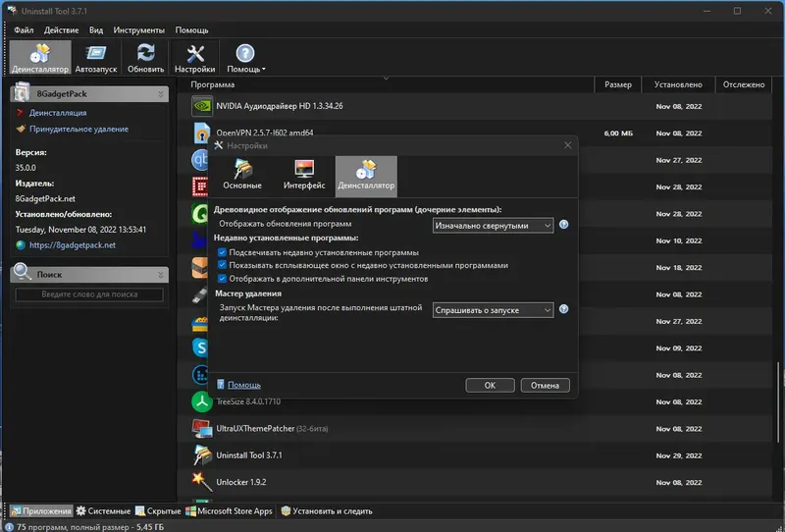Collapse the Поиск panel chevron

pos(161,275)
